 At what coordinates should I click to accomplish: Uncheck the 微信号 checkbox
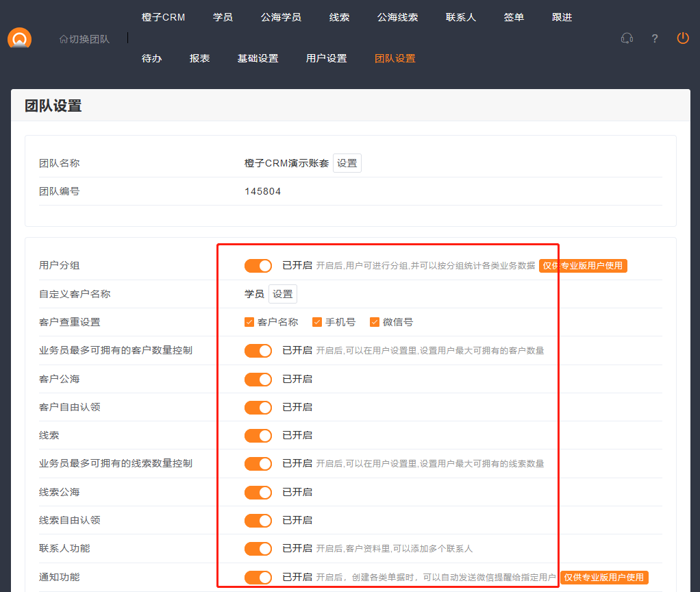(x=375, y=322)
